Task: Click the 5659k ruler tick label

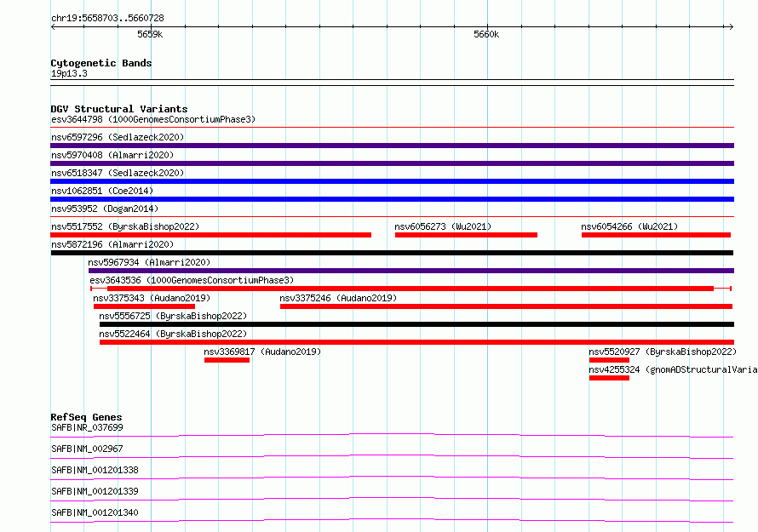Action: pyautogui.click(x=150, y=34)
